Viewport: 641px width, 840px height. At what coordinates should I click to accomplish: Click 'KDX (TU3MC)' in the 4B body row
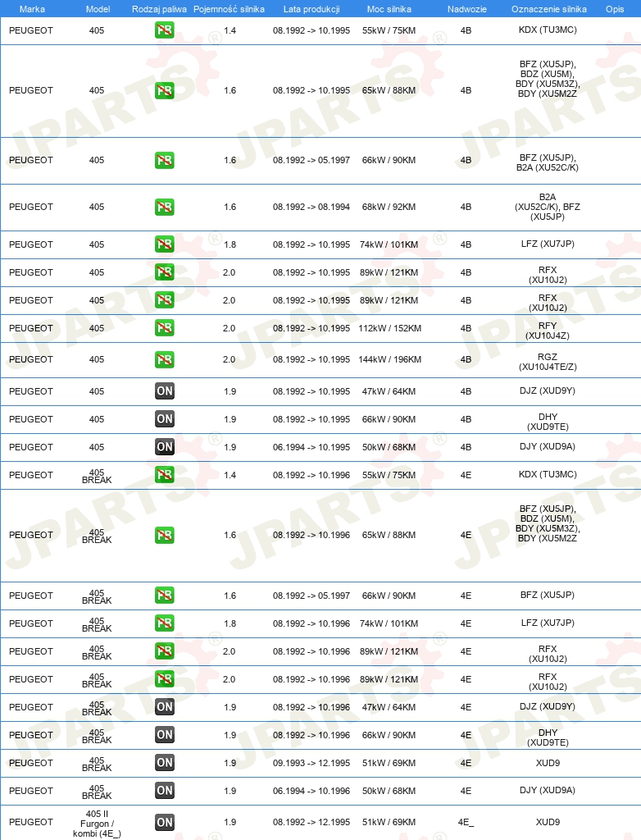548,30
